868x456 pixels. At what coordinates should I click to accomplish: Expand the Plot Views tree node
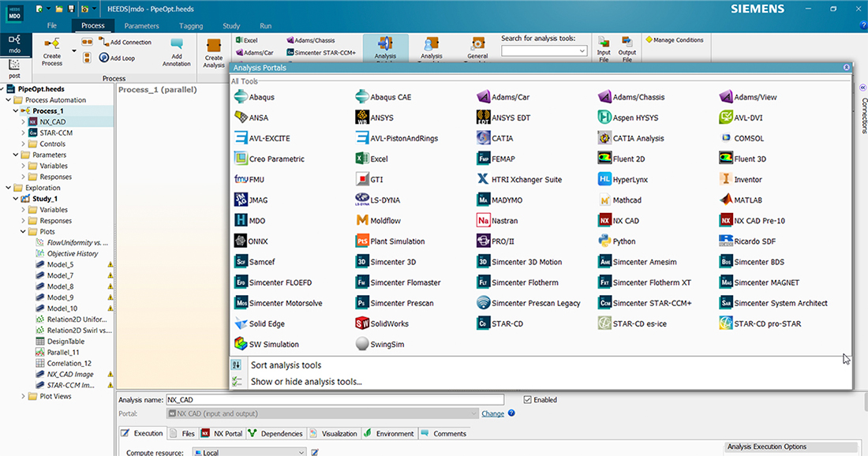tap(23, 396)
